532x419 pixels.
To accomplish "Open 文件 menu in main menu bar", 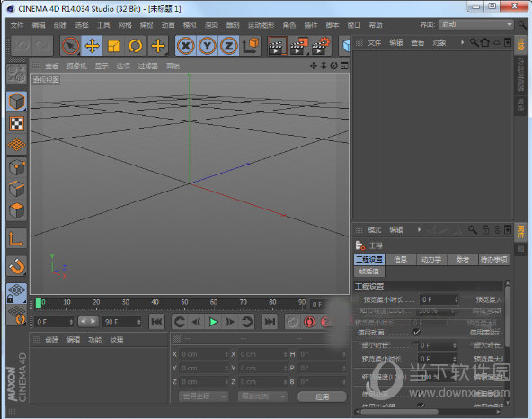I will [17, 25].
